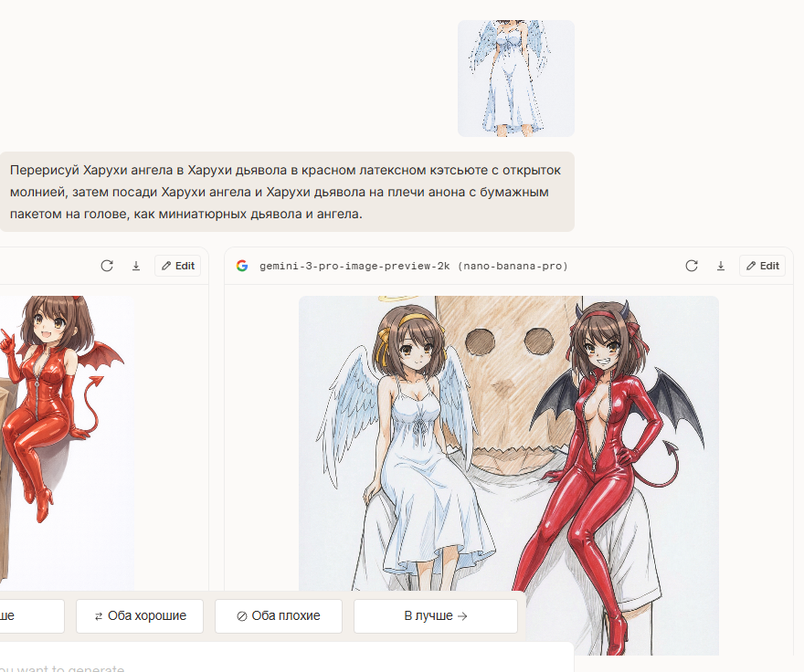Viewport: 804px width, 672px height.
Task: Open the left generated devil image
Action: [x=67, y=444]
